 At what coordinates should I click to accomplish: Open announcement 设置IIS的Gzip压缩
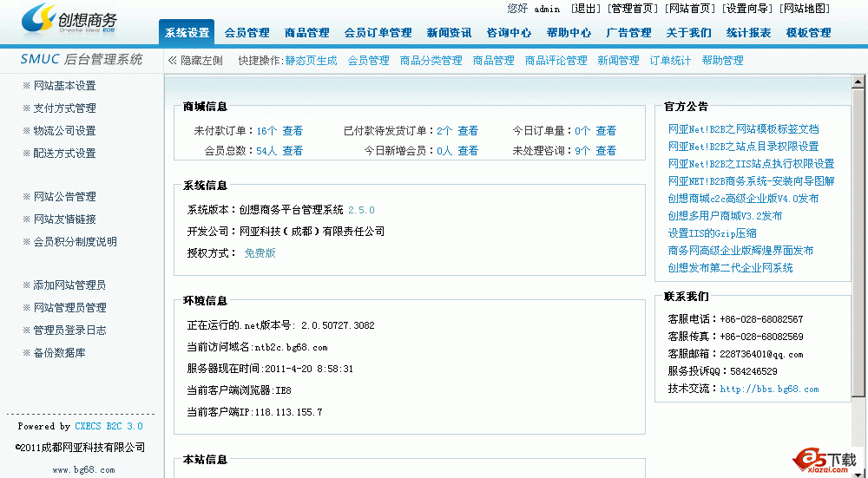tap(712, 233)
